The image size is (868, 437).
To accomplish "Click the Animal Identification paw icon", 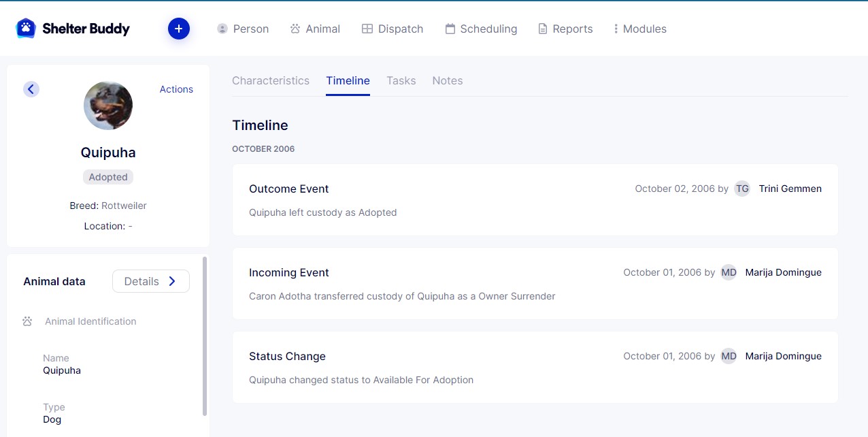I will tap(27, 321).
